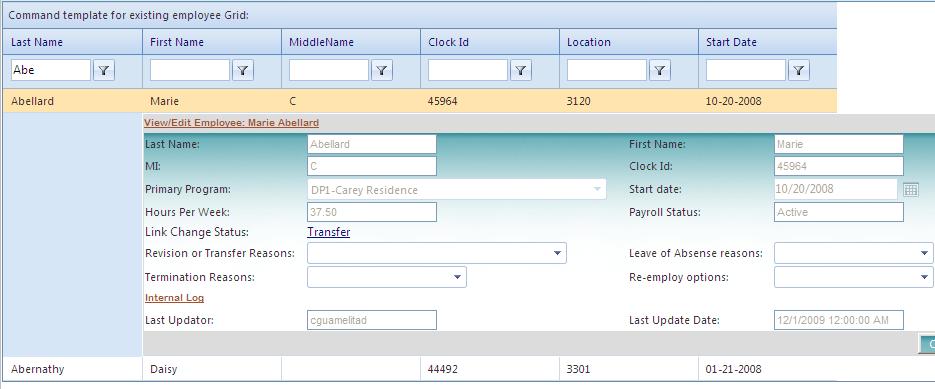Click the Transfer link

[329, 232]
